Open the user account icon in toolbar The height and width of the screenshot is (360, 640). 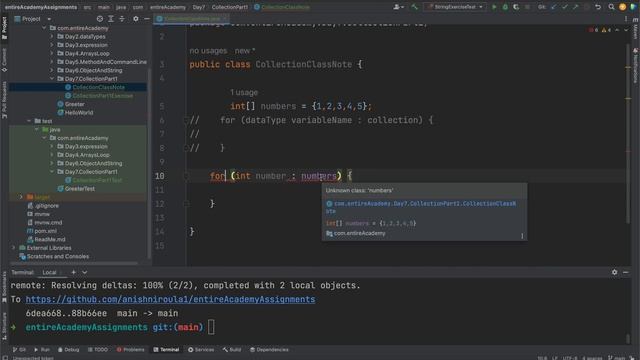(397, 7)
